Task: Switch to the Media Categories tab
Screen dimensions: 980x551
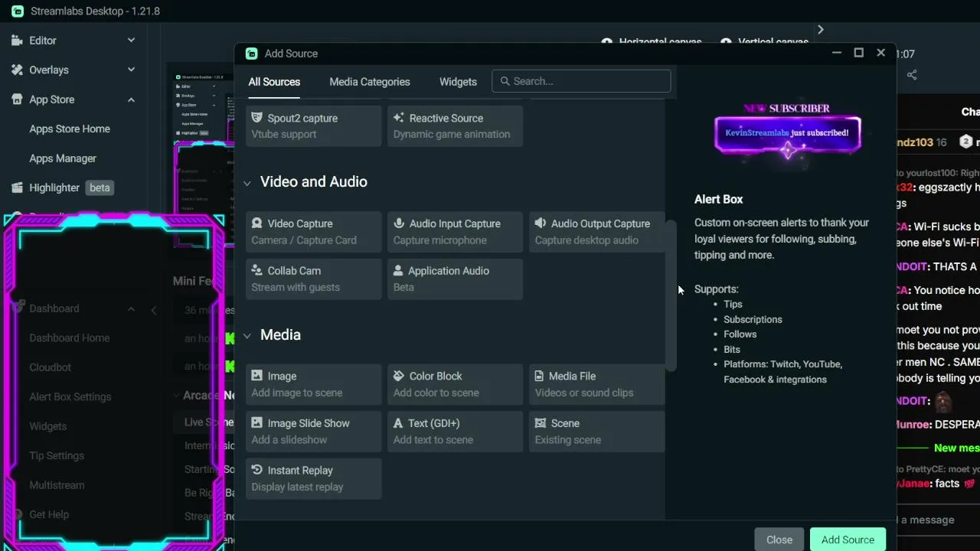Action: pyautogui.click(x=370, y=82)
